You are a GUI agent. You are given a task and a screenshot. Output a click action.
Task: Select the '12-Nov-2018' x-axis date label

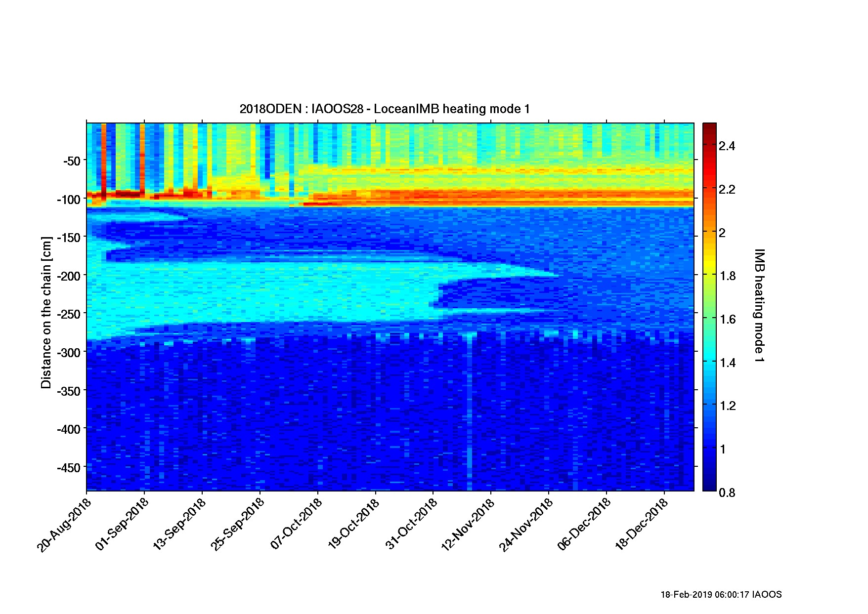coord(470,525)
